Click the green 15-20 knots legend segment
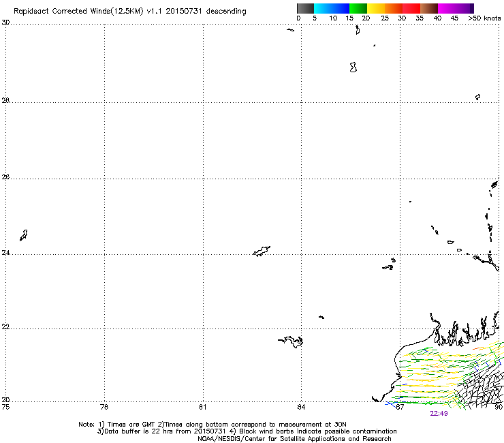Image resolution: width=504 pixels, height=443 pixels. point(358,8)
